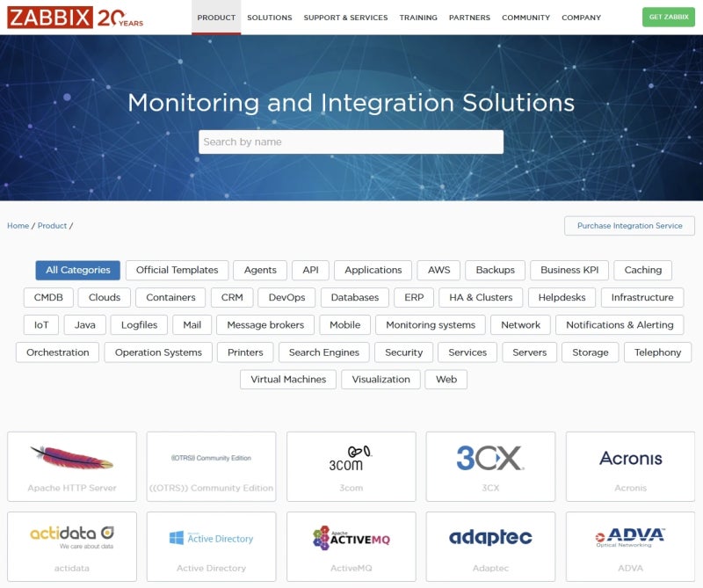
Task: Filter by CRM category
Action: (x=232, y=297)
